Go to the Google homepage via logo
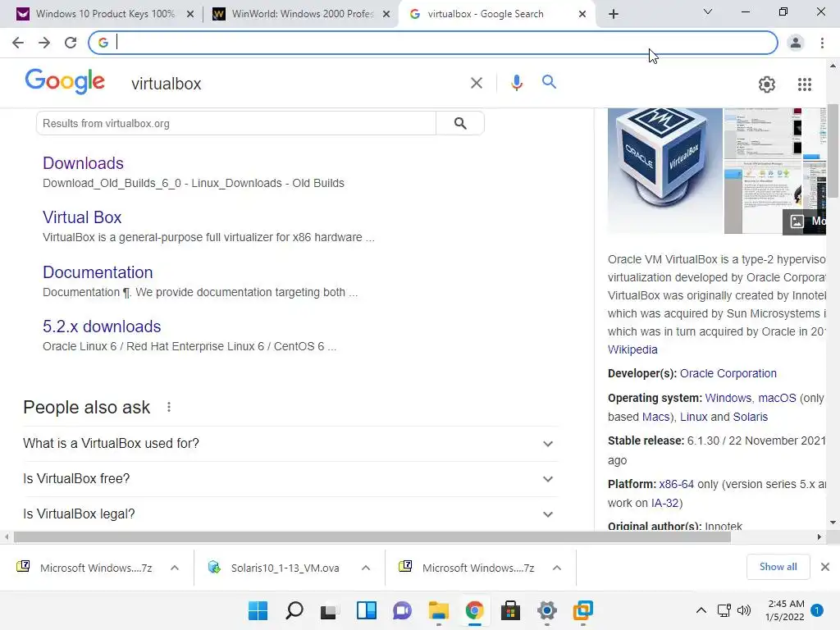Screen dimensions: 840x630 [65, 81]
